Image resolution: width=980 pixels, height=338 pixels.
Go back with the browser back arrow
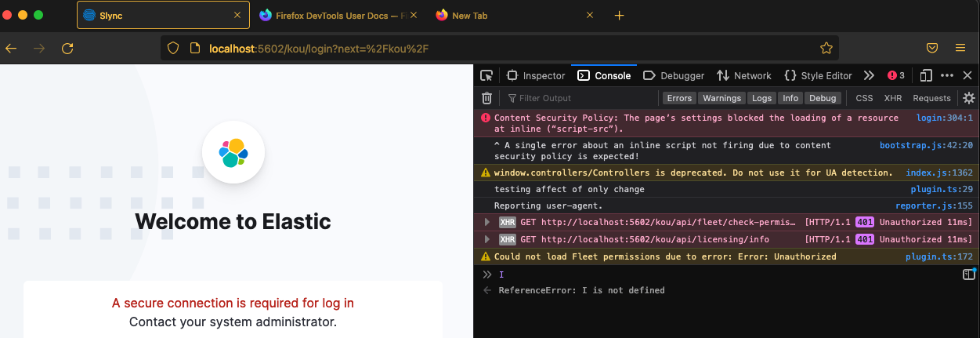point(11,49)
